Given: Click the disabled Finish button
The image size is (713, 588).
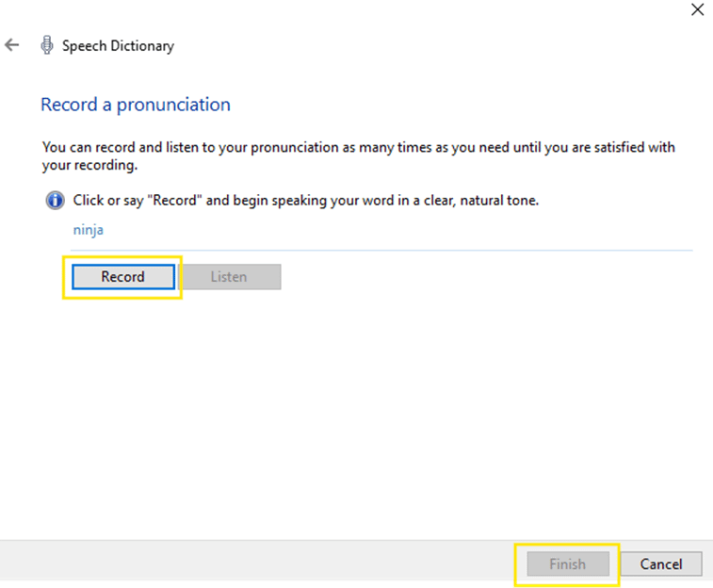Looking at the screenshot, I should [567, 564].
